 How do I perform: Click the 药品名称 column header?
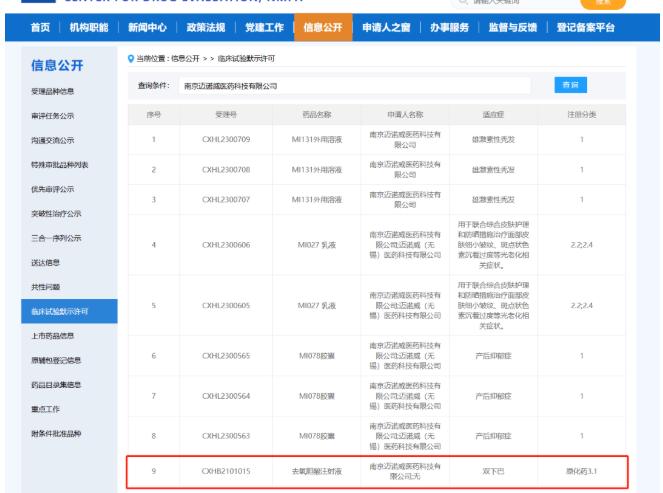pyautogui.click(x=317, y=115)
